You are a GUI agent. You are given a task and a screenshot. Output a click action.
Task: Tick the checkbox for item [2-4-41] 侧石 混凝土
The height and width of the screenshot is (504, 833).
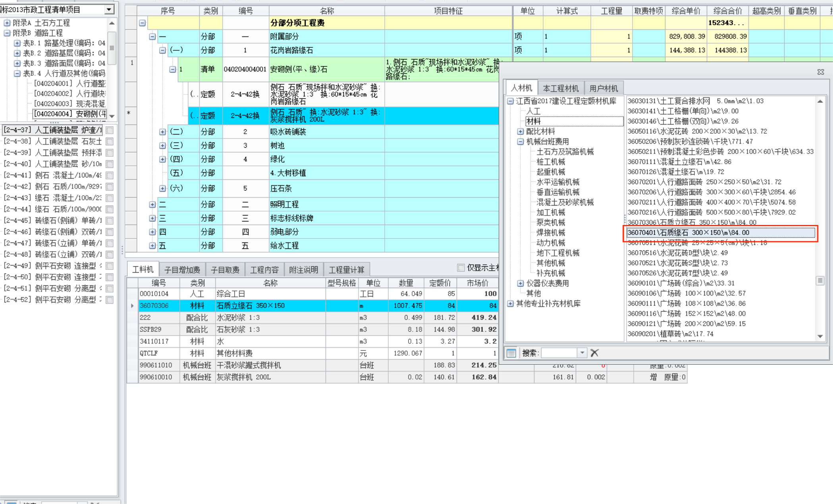click(110, 175)
